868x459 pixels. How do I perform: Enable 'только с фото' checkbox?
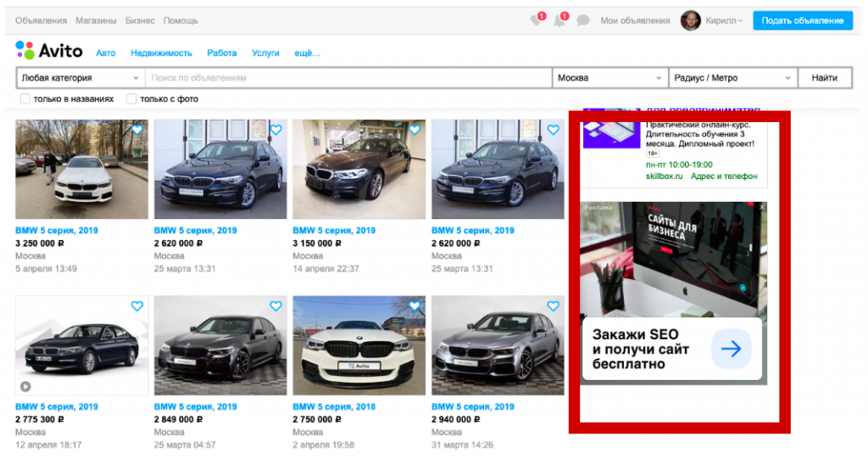point(131,99)
